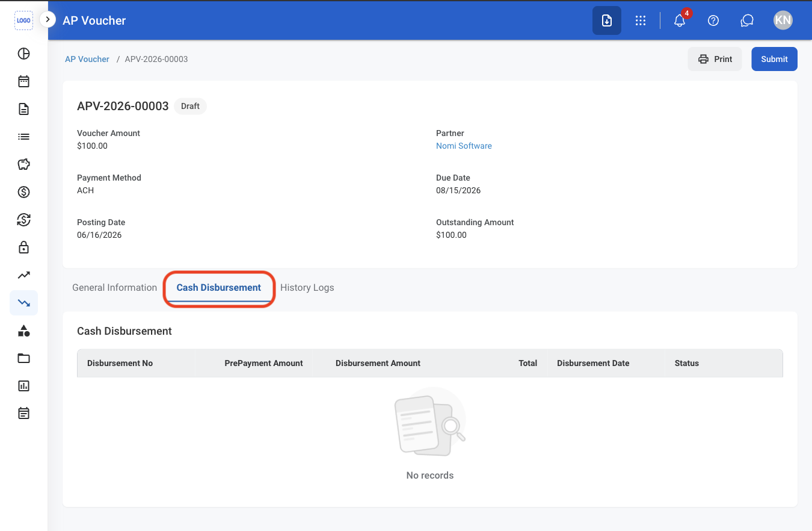Open the KN user avatar menu

pyautogui.click(x=783, y=20)
